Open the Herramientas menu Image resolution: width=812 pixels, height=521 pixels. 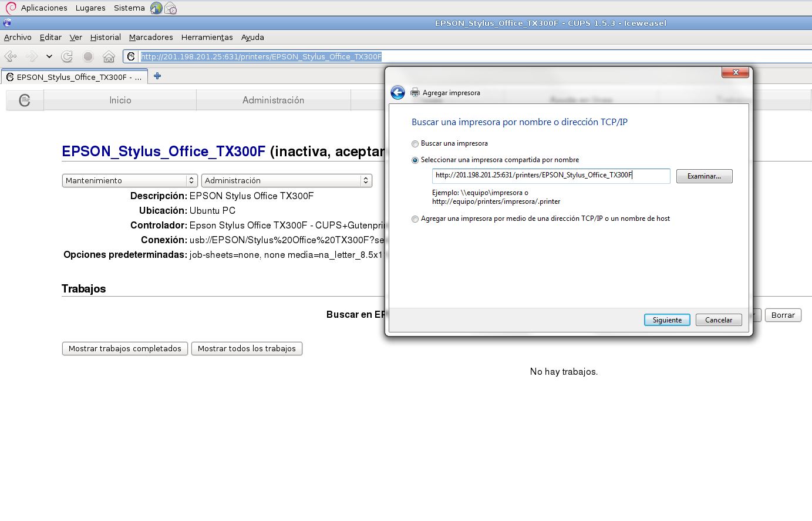[207, 37]
